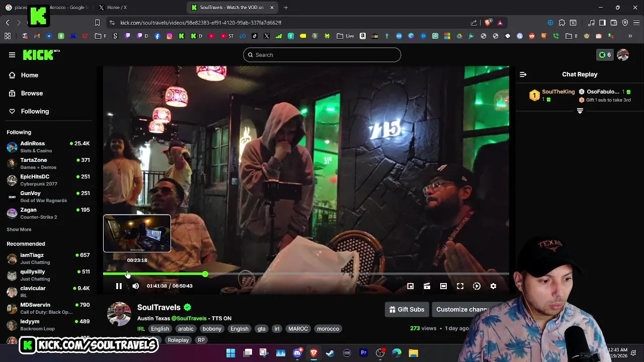Open the Windows Start menu
The width and height of the screenshot is (644, 362).
coord(230,353)
